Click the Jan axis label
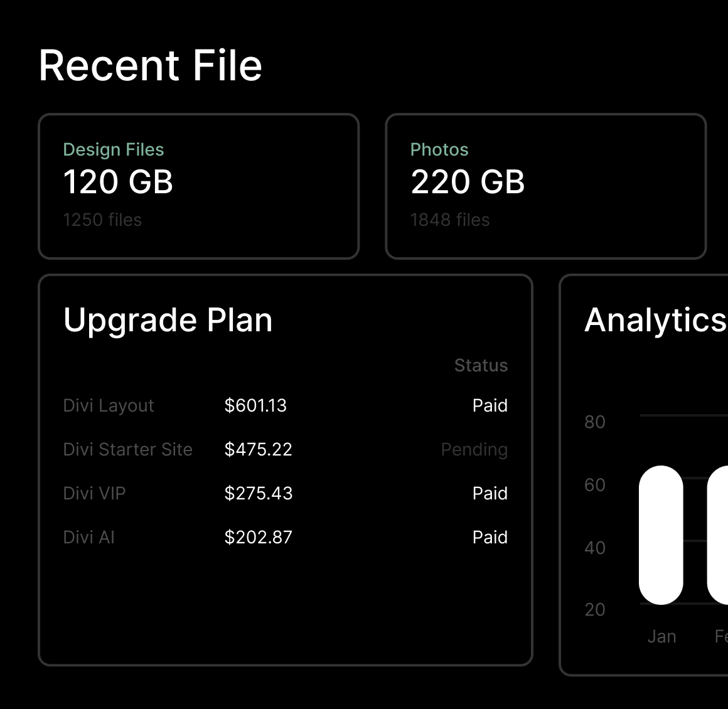The height and width of the screenshot is (709, 728). (x=661, y=637)
